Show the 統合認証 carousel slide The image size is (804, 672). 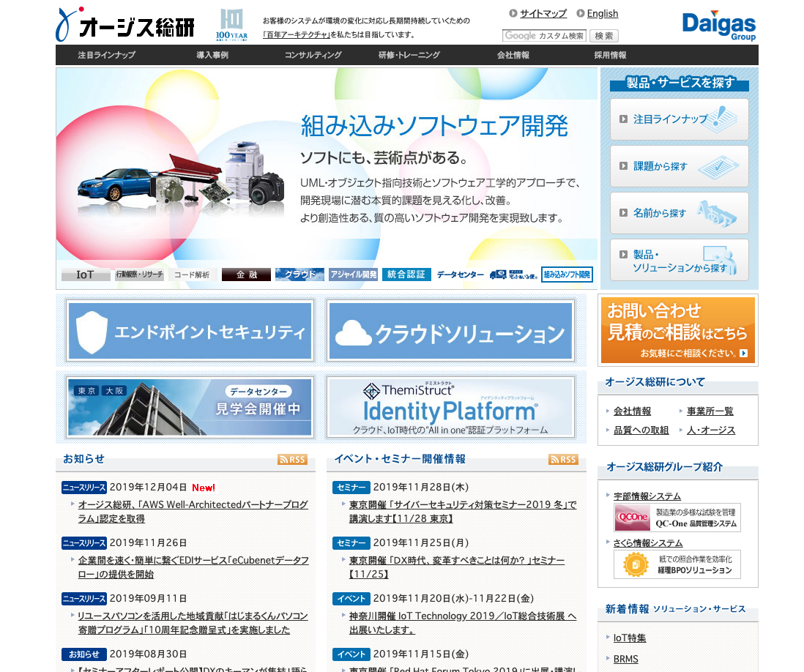(406, 275)
